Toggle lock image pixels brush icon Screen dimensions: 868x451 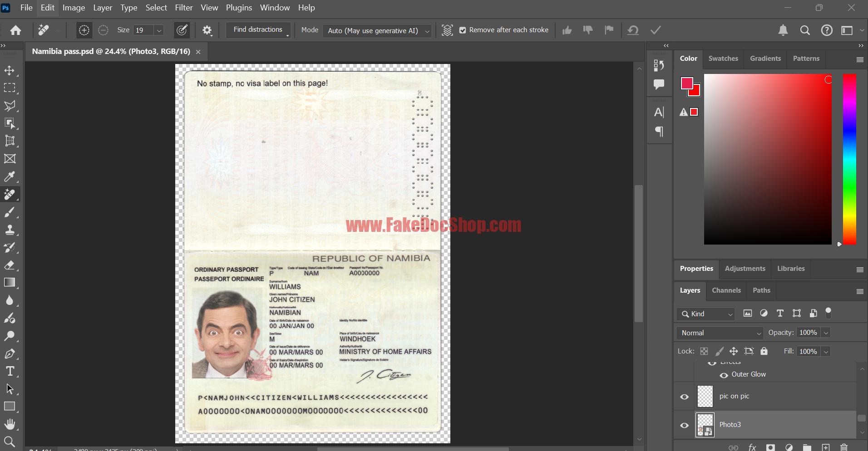[x=720, y=351]
